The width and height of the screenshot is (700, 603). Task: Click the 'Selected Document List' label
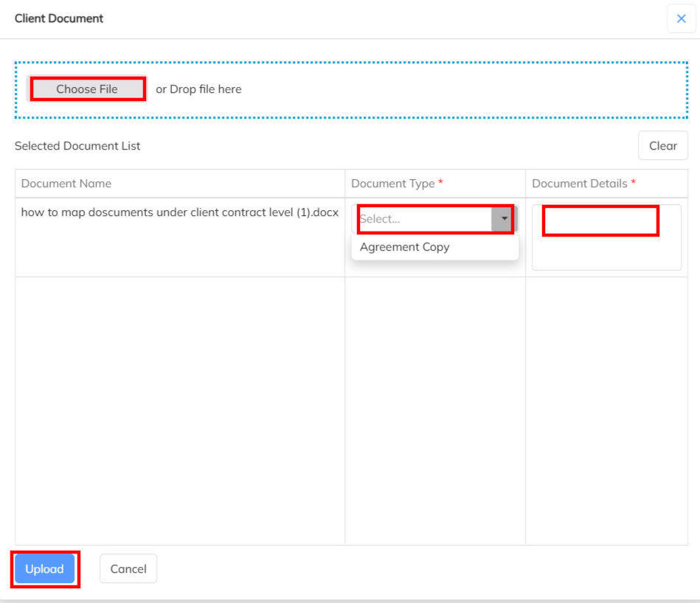click(x=77, y=146)
